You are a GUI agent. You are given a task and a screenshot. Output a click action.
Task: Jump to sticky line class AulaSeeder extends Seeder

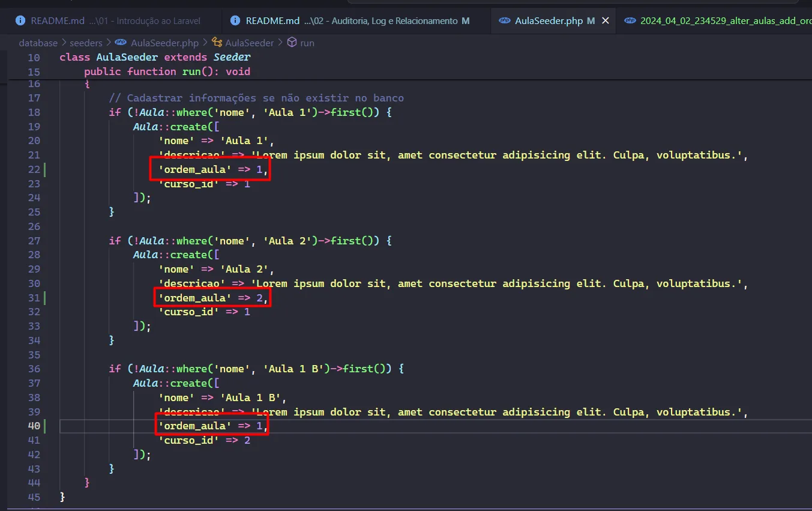(x=155, y=57)
